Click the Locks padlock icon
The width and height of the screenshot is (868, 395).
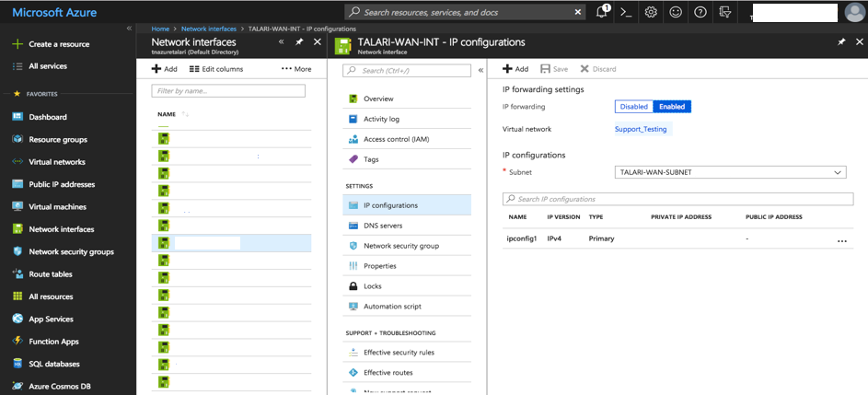[353, 286]
